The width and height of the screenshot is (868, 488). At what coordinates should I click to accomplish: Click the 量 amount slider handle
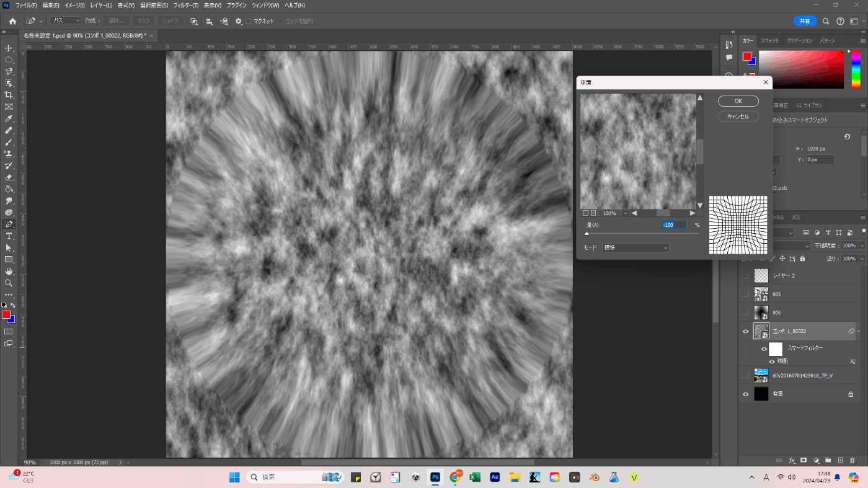tap(587, 234)
